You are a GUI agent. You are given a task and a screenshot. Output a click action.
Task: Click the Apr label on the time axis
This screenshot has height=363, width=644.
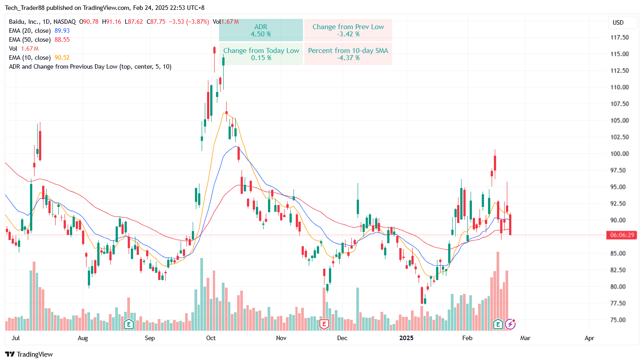(x=589, y=338)
